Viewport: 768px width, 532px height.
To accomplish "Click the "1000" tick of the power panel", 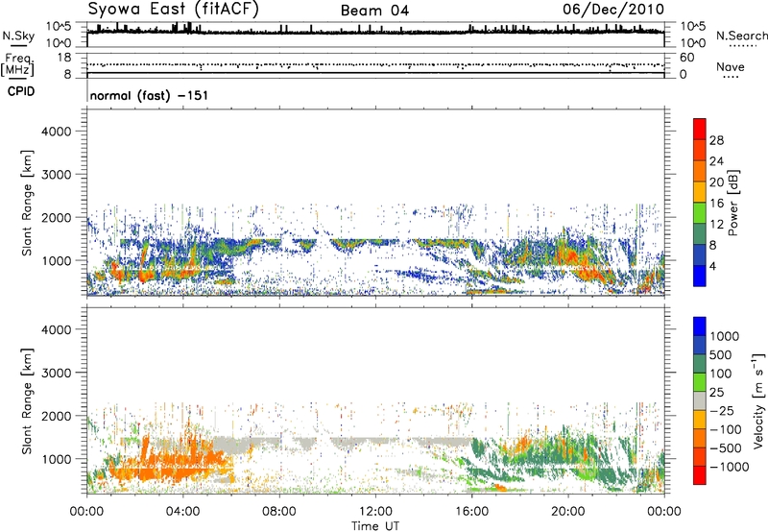I will coord(56,260).
